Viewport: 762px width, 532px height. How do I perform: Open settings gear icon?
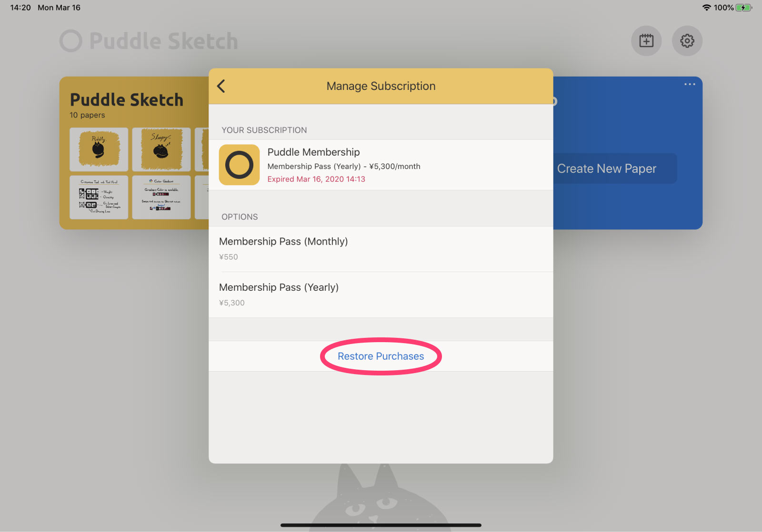coord(687,41)
